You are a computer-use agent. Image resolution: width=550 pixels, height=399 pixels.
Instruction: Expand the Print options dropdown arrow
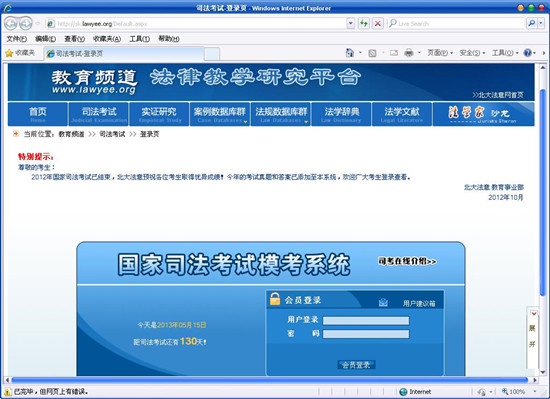pos(419,53)
